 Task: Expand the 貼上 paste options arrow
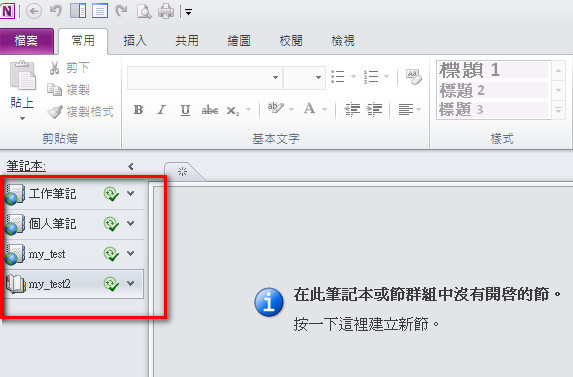click(23, 118)
